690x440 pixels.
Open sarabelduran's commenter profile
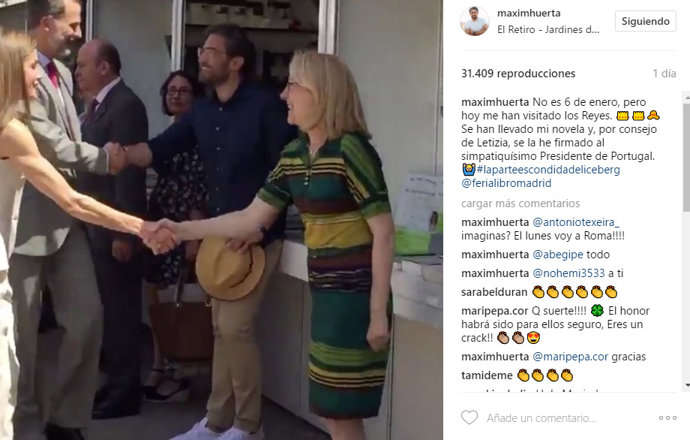pos(494,292)
